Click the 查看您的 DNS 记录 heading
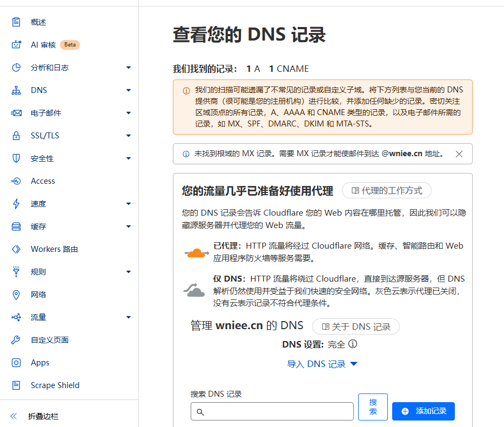Image resolution: width=504 pixels, height=427 pixels. (249, 35)
